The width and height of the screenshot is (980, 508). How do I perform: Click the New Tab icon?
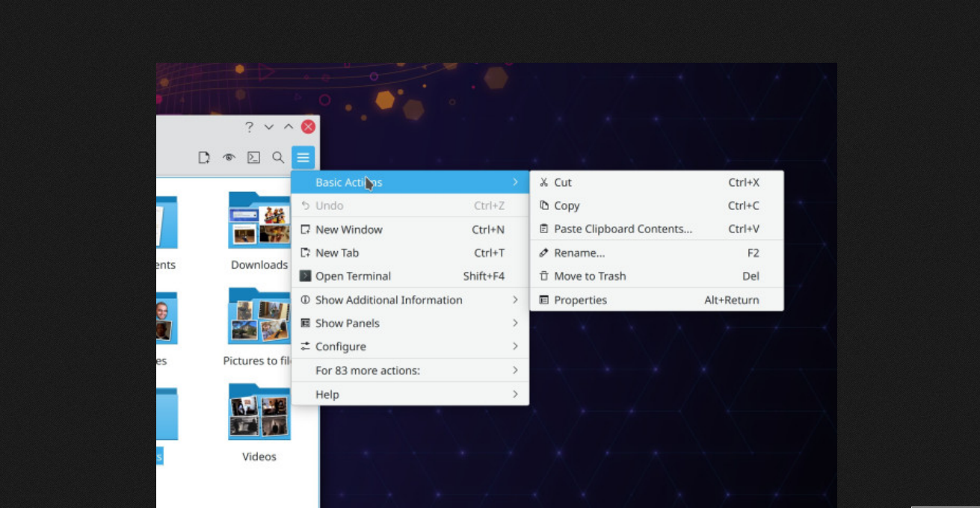[x=305, y=253]
